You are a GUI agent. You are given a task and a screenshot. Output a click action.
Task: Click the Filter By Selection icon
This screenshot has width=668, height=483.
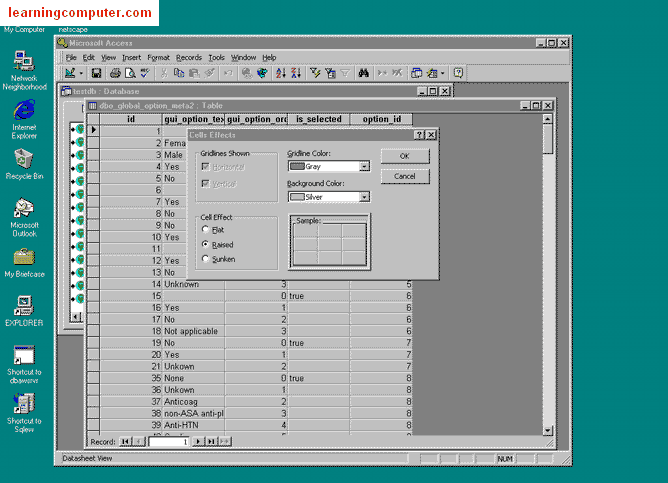tap(315, 73)
